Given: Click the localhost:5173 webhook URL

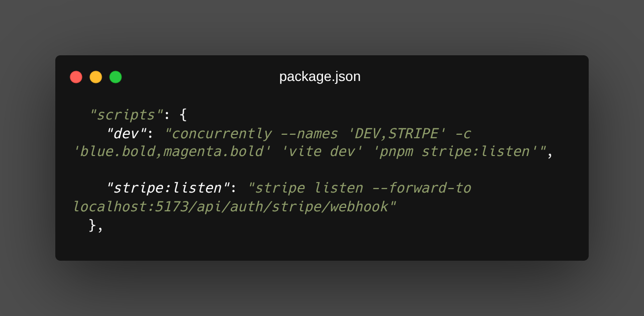Looking at the screenshot, I should 235,206.
